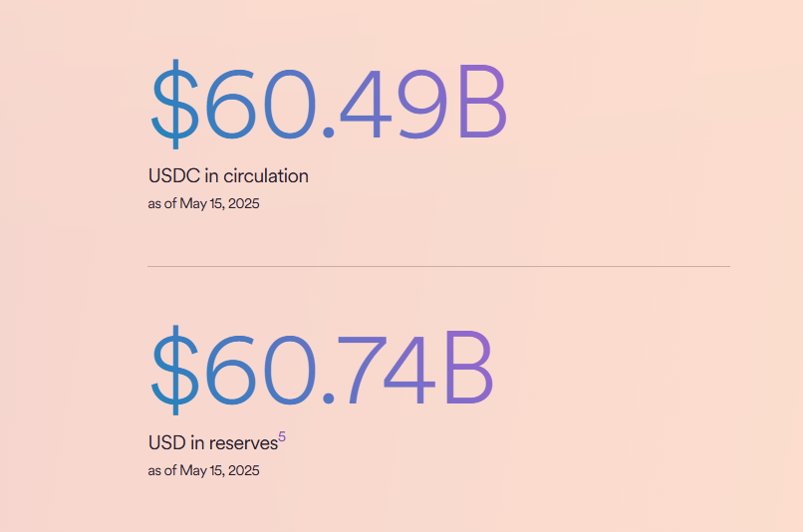Click the footnote 5 superscript link

pos(282,436)
